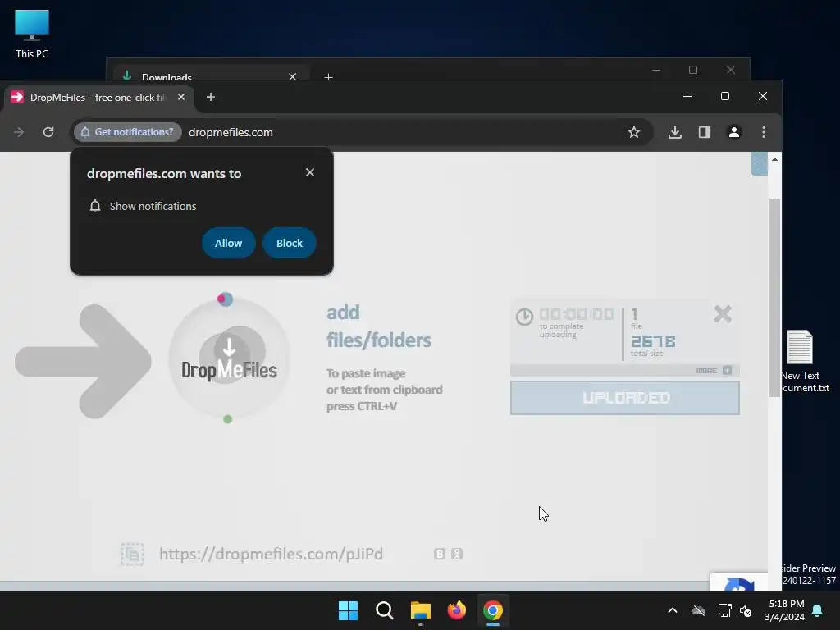Open the New Text Document.txt file

pyautogui.click(x=804, y=361)
